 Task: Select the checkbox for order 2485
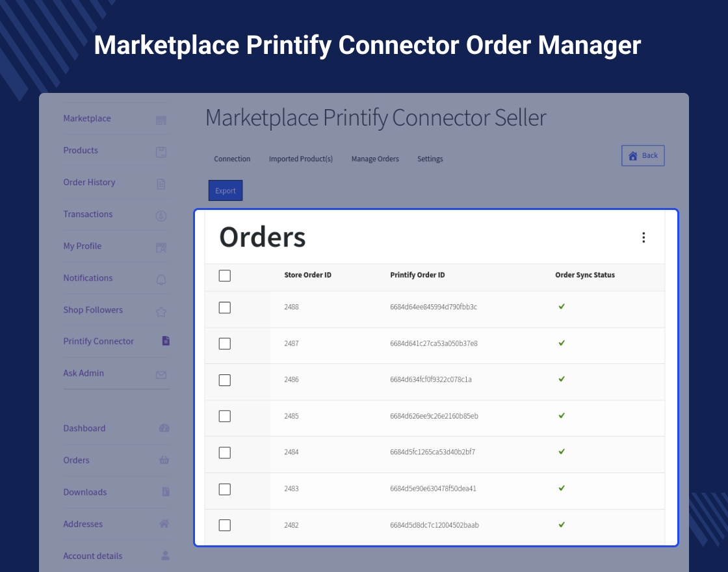225,416
